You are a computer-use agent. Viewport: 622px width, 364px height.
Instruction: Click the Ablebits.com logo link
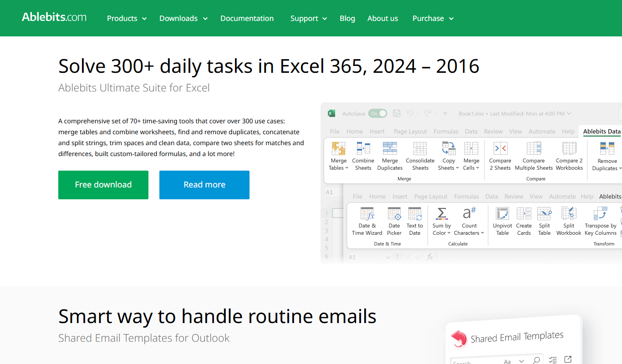54,17
